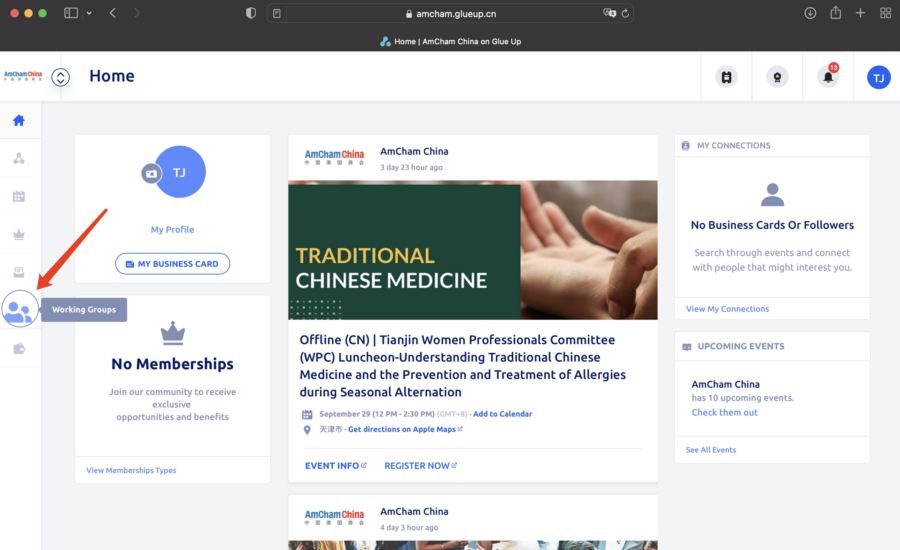Click the MY BUSINESS CARD button

(172, 264)
